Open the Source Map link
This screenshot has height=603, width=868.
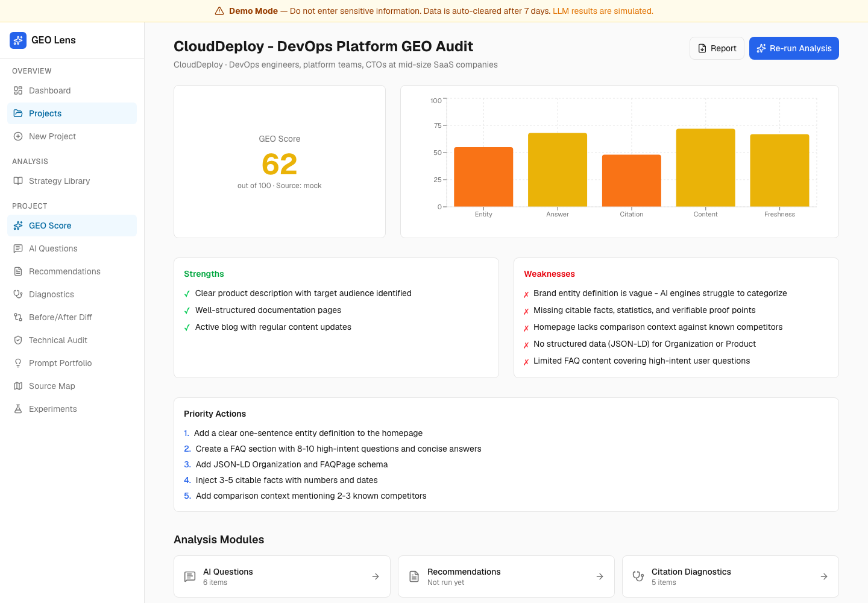72,386
